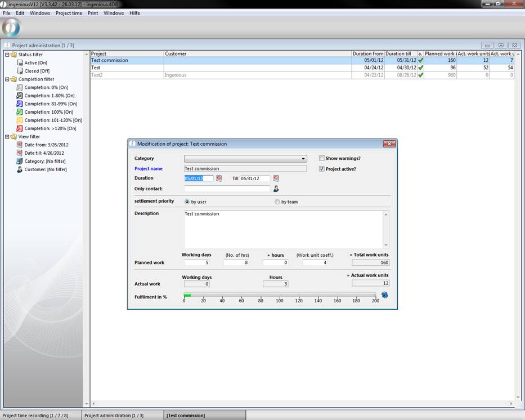Switch to Project time recording window tab

coord(35,415)
